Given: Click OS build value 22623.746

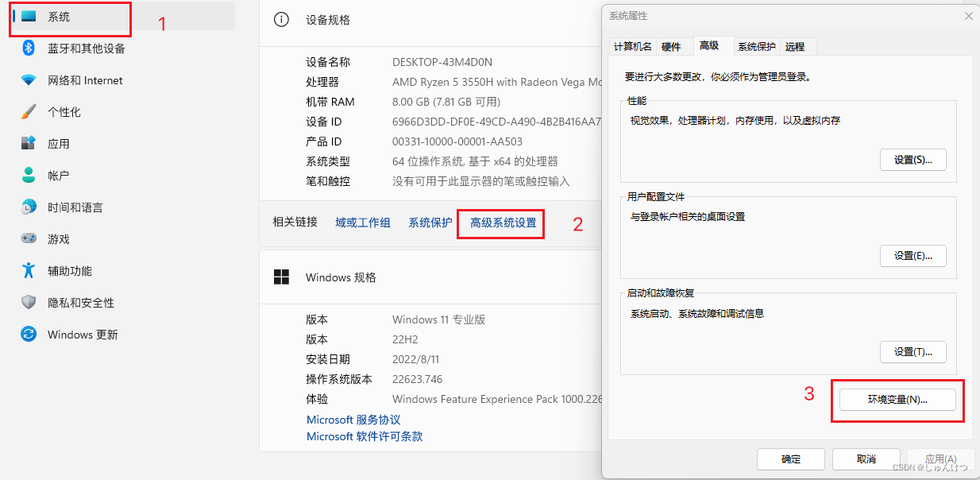Looking at the screenshot, I should coord(417,379).
